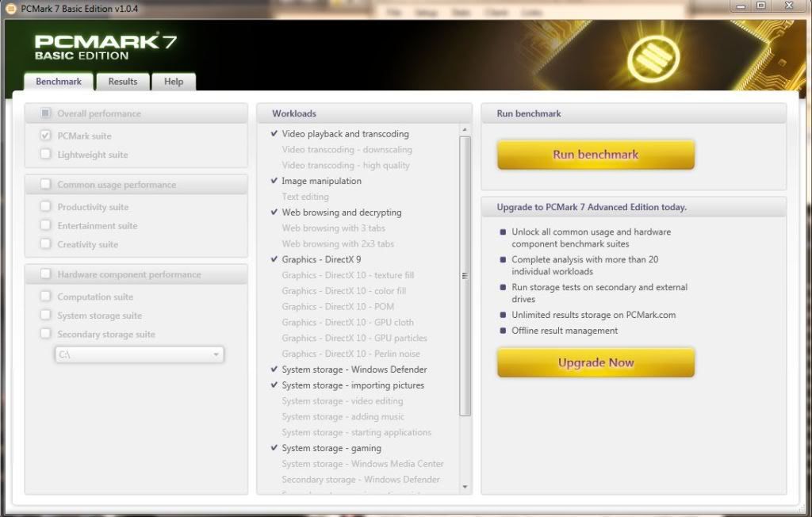
Task: Select Web browsing and decrypting workload
Action: (x=341, y=213)
